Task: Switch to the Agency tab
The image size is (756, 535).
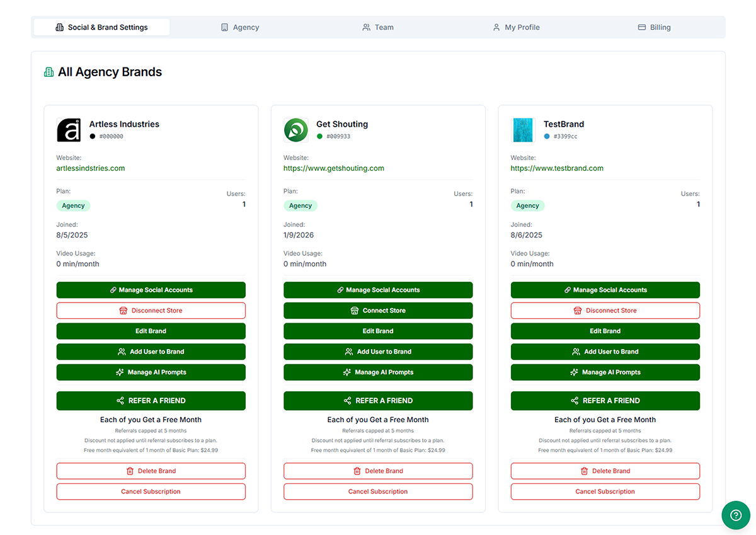Action: coord(239,27)
